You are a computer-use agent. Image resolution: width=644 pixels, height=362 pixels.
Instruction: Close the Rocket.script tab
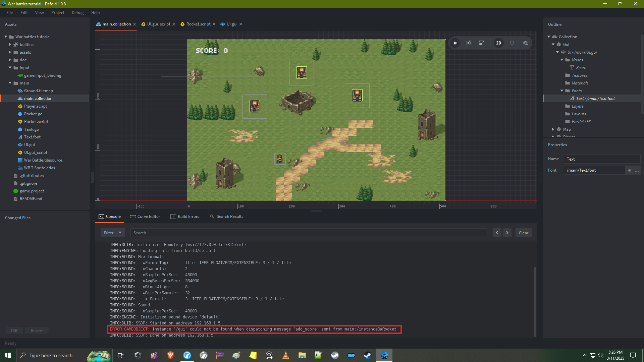tap(214, 24)
